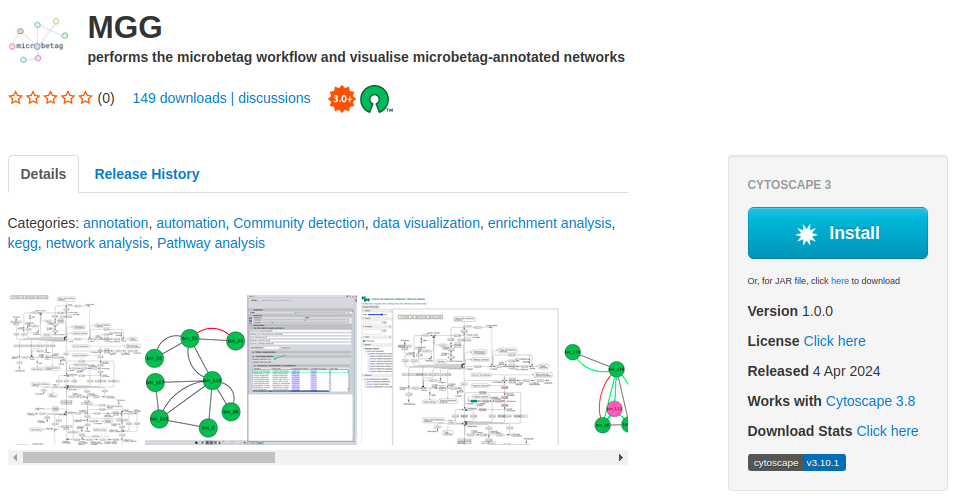This screenshot has width=969, height=504.
Task: Open the Pathway analysis category
Action: tap(211, 243)
